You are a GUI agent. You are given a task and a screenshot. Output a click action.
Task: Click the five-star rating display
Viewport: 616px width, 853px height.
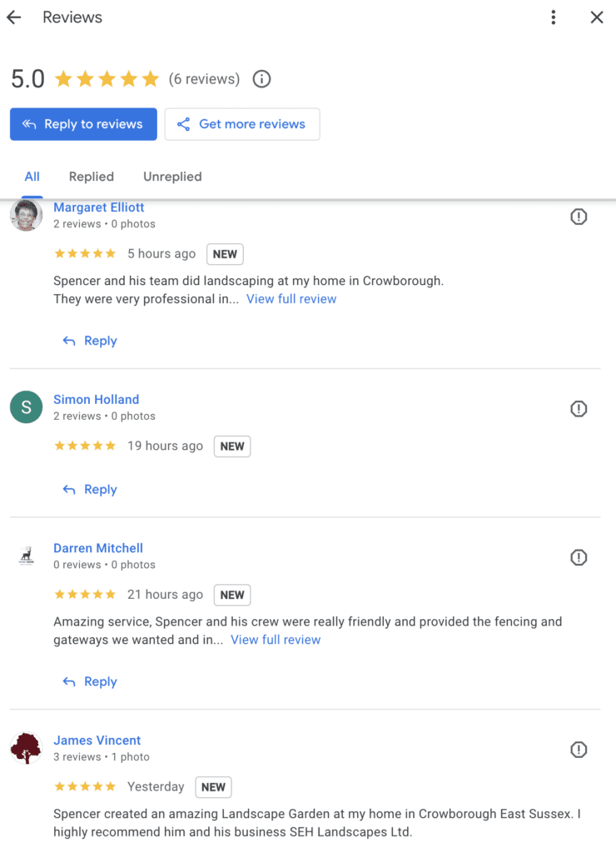(107, 78)
